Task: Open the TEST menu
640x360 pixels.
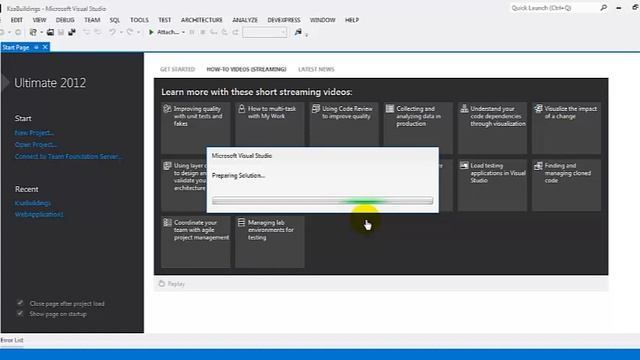Action: 164,20
